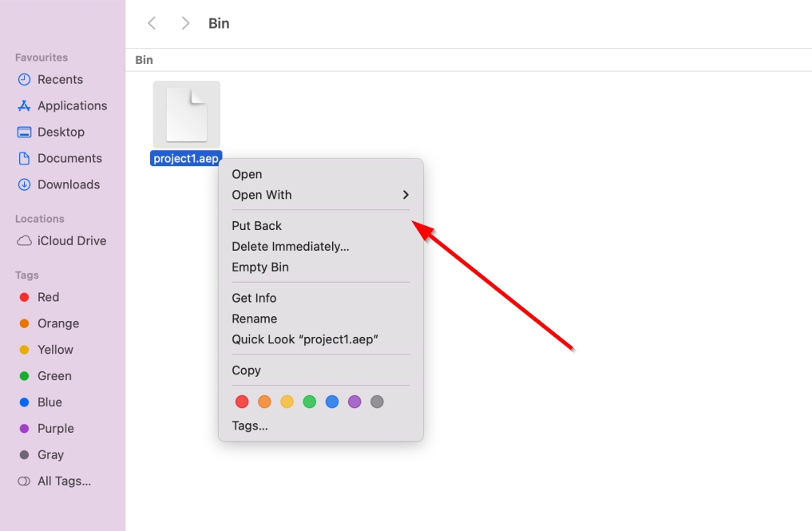Select the project1.aep file thumbnail
812x531 pixels.
pos(186,114)
